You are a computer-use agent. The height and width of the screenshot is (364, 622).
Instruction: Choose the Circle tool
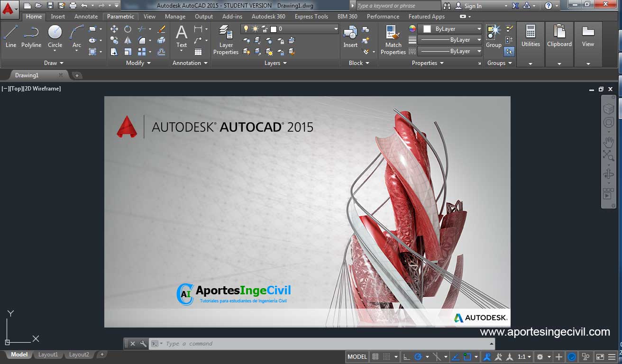tap(55, 36)
